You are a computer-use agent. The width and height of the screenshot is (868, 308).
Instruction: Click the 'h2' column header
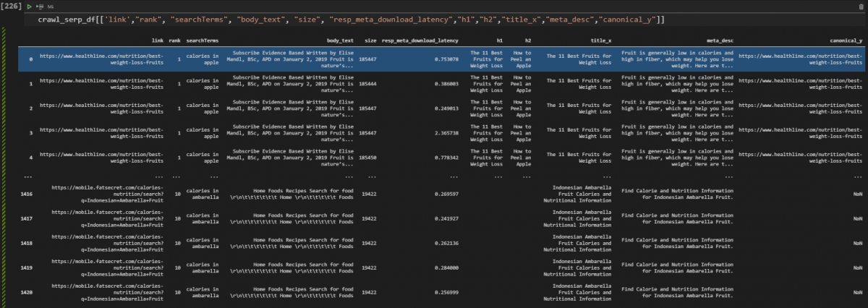pyautogui.click(x=527, y=41)
